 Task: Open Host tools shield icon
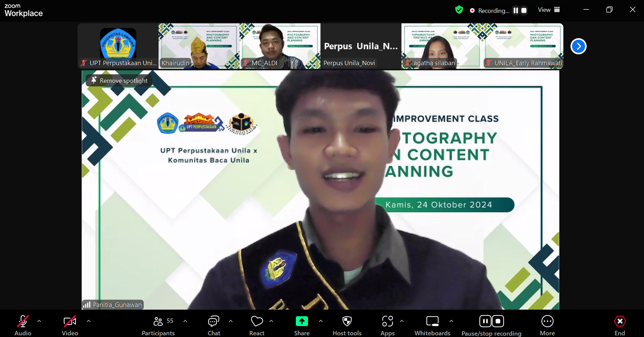pyautogui.click(x=347, y=326)
